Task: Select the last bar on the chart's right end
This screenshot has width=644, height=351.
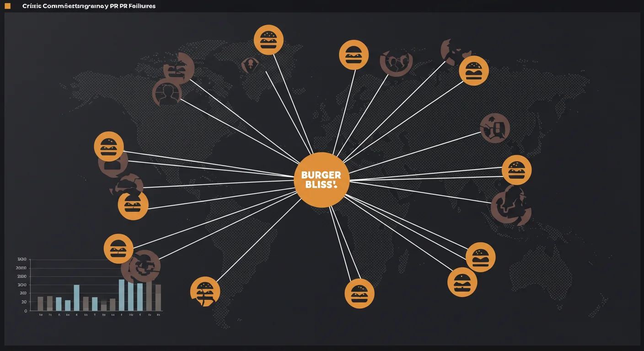Action: tap(158, 298)
